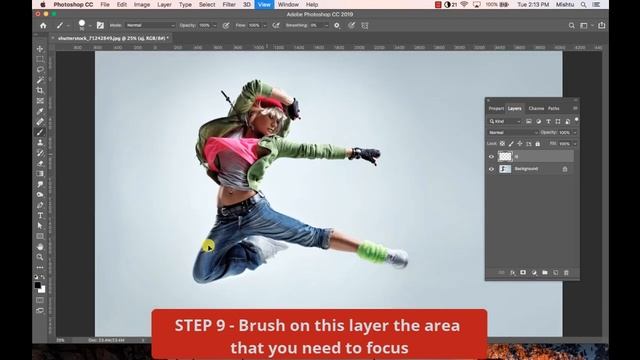The width and height of the screenshot is (640, 360).
Task: Click the create new group folder icon
Action: click(545, 272)
